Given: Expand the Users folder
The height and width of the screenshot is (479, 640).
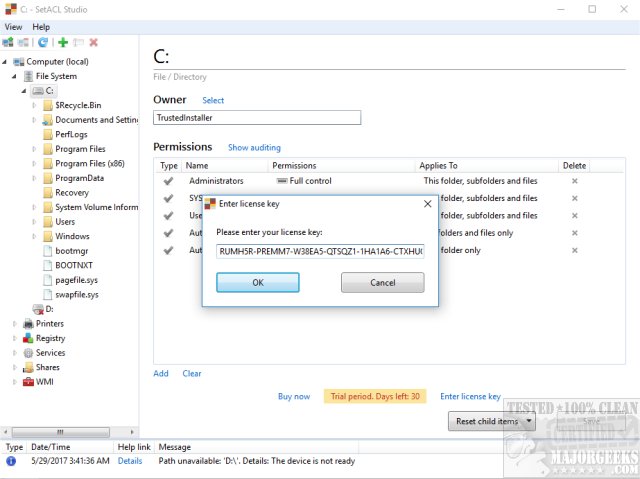Looking at the screenshot, I should [34, 222].
